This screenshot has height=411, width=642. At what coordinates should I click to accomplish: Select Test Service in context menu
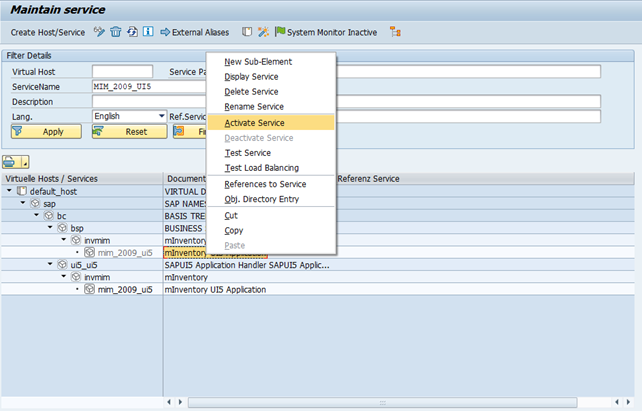pos(248,153)
